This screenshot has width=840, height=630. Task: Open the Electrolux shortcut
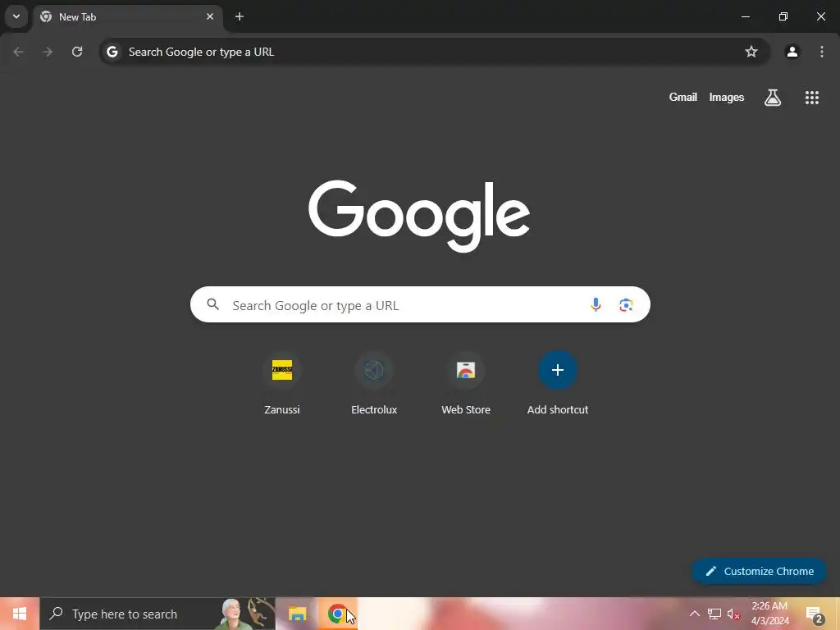pos(374,384)
